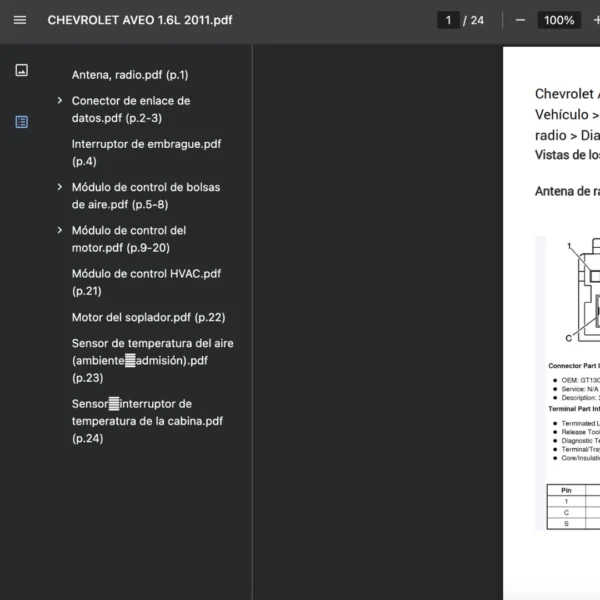Open Conector de enlace de datos.pdf bookmark

click(131, 109)
